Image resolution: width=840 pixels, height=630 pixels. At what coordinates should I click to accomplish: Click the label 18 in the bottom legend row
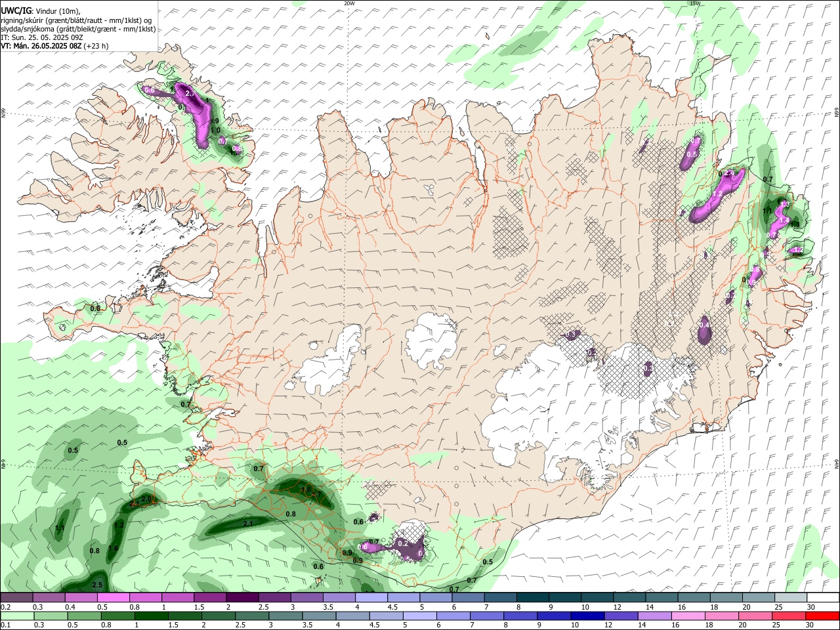pyautogui.click(x=709, y=626)
